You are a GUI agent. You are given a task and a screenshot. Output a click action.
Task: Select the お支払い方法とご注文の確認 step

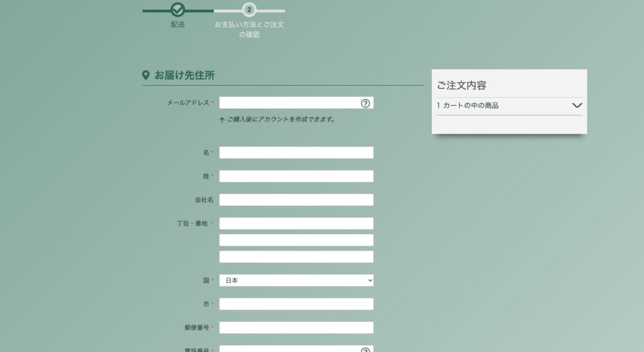coord(249,30)
